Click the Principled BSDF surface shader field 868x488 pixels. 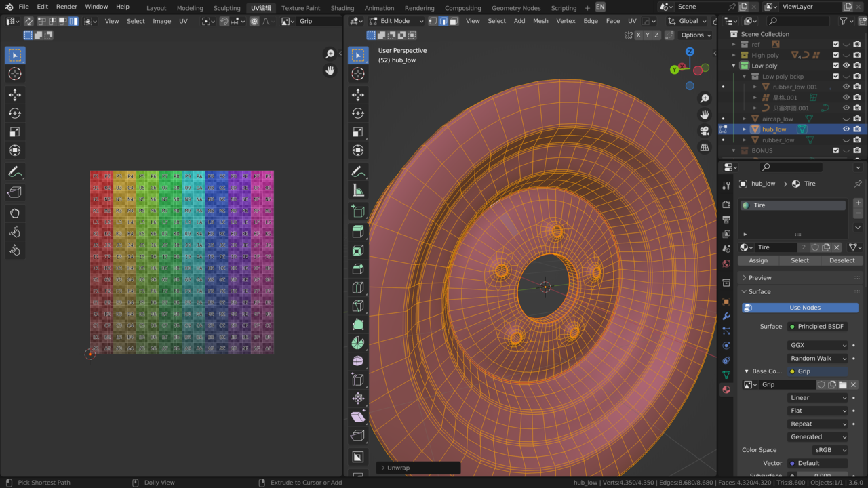click(818, 327)
